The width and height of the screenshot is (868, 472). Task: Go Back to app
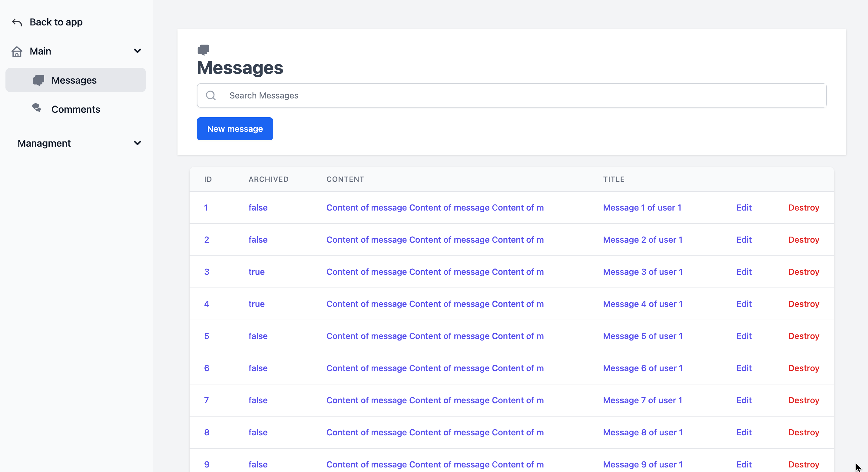coord(56,22)
